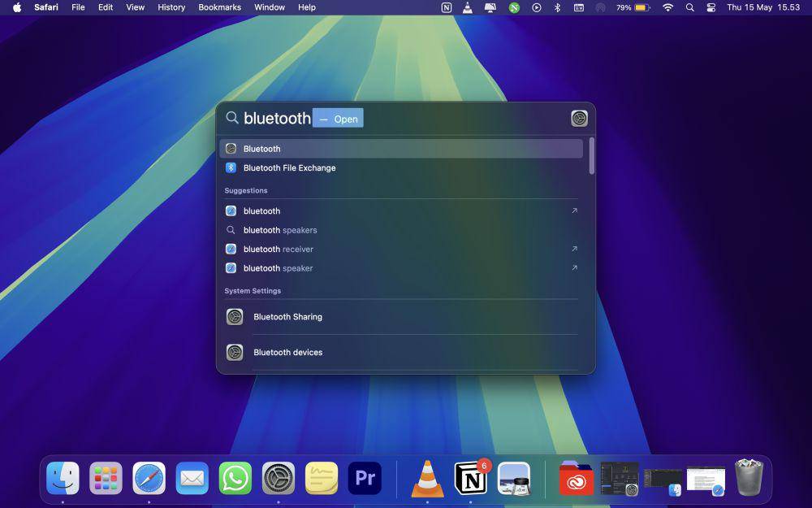Screen dimensions: 812x508
Task: Open the Bookmarks menu
Action: [x=219, y=7]
